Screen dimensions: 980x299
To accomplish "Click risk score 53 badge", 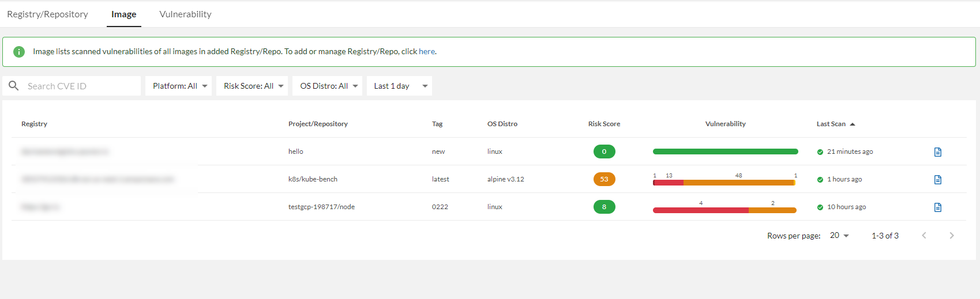I will pyautogui.click(x=604, y=179).
